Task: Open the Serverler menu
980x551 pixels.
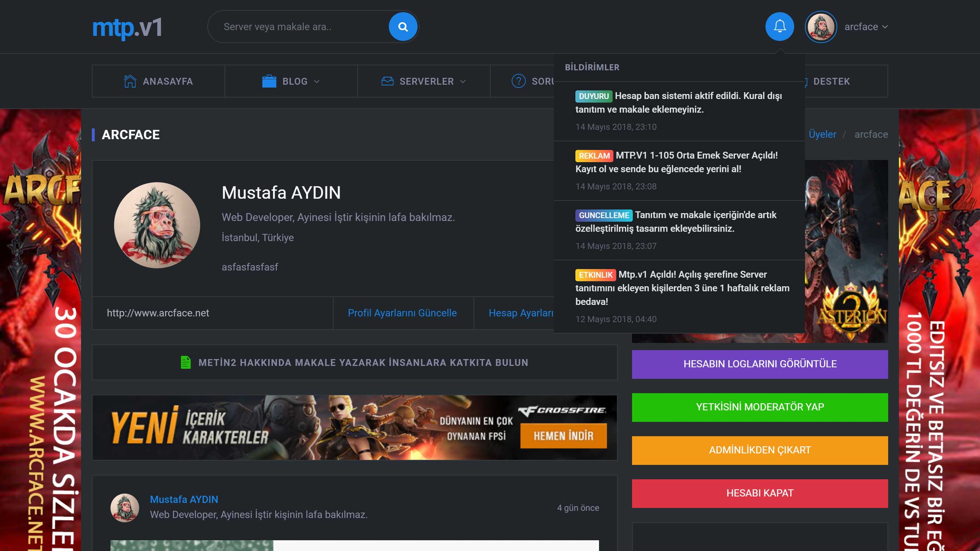Action: (x=424, y=81)
